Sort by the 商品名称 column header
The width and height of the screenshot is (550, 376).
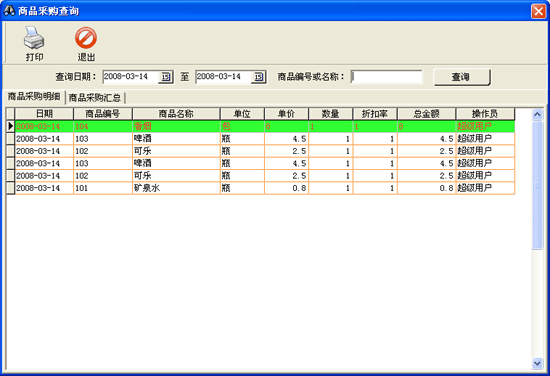176,114
